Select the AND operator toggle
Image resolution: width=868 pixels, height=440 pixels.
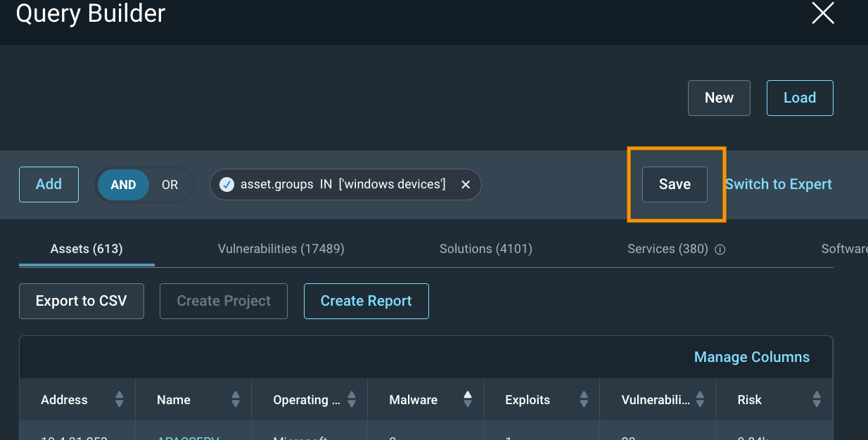123,185
